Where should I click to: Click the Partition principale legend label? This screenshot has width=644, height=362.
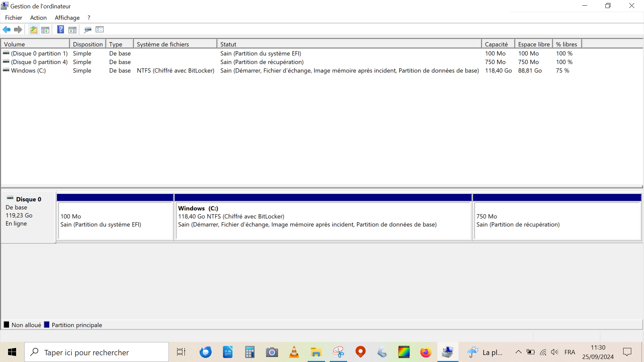coord(77,325)
